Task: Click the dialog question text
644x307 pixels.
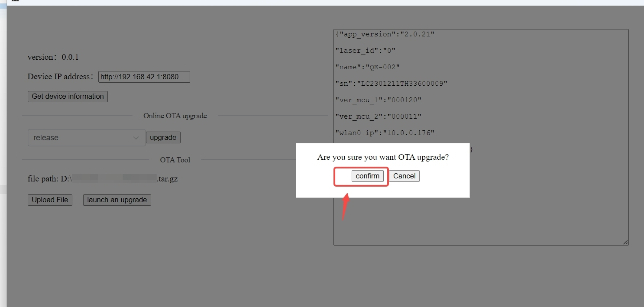Action: (x=383, y=157)
